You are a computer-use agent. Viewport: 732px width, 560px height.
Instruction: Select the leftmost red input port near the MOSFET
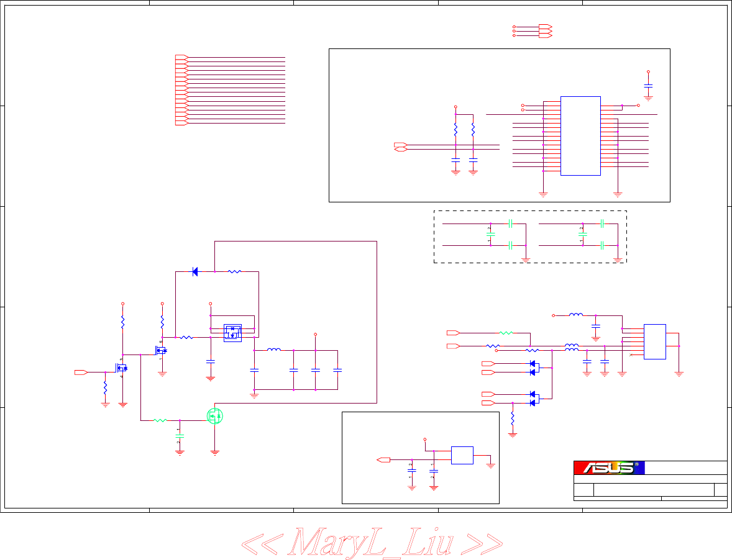pyautogui.click(x=81, y=372)
